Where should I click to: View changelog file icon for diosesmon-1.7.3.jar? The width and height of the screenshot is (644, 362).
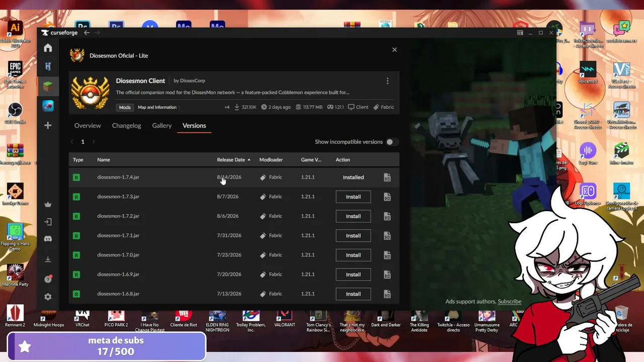[x=387, y=197]
